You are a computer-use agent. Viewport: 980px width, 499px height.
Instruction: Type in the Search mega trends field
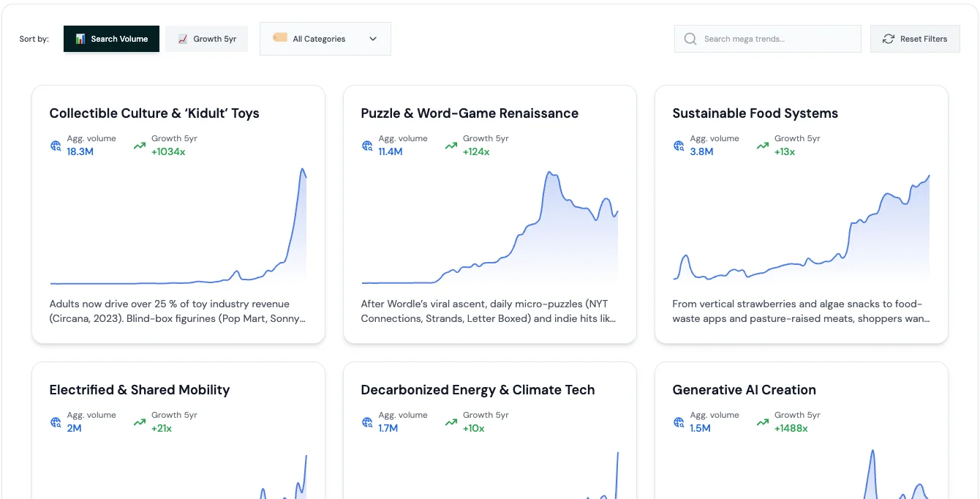tap(775, 39)
